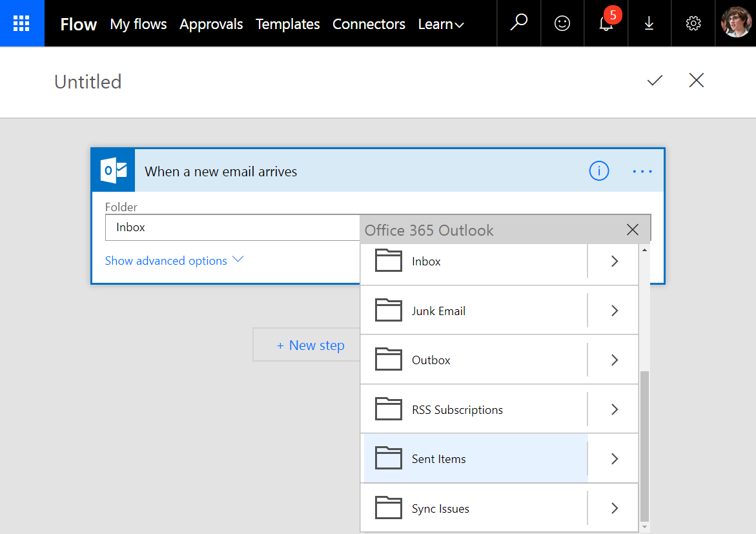Click the info icon on trigger card

pos(598,171)
